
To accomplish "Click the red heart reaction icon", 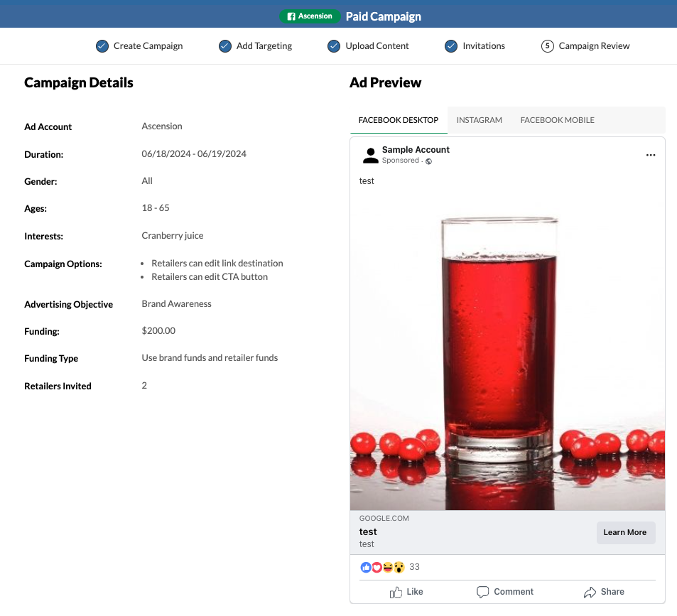I will 377,567.
